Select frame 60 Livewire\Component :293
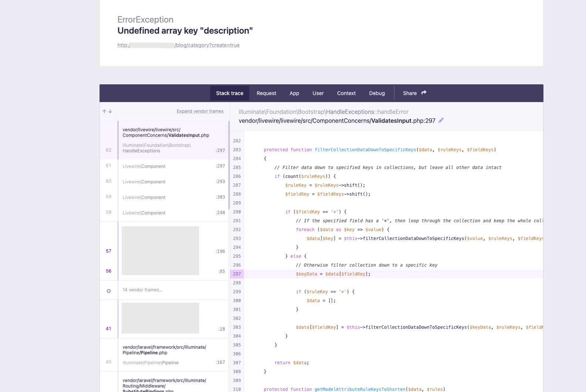 [x=164, y=182]
